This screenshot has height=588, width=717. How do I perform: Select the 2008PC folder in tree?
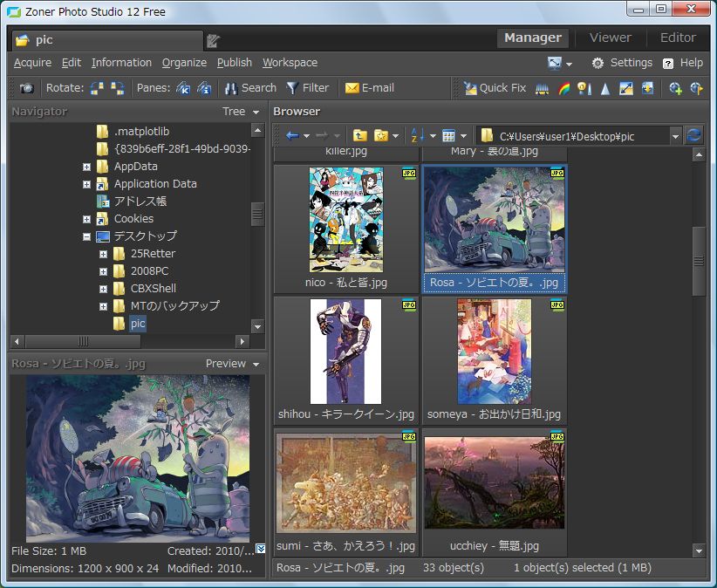[x=149, y=271]
